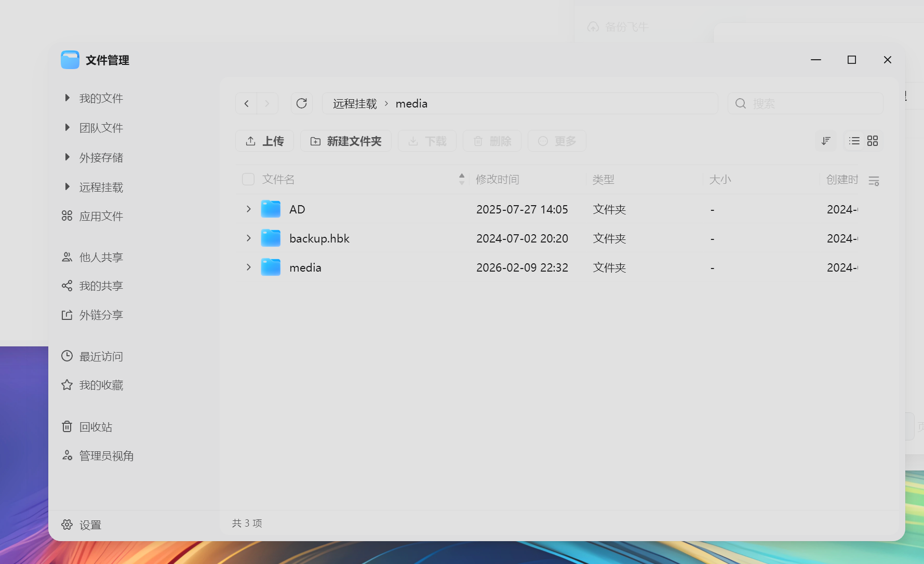Expand 远程挂载 in the sidebar
The height and width of the screenshot is (564, 924).
[67, 187]
